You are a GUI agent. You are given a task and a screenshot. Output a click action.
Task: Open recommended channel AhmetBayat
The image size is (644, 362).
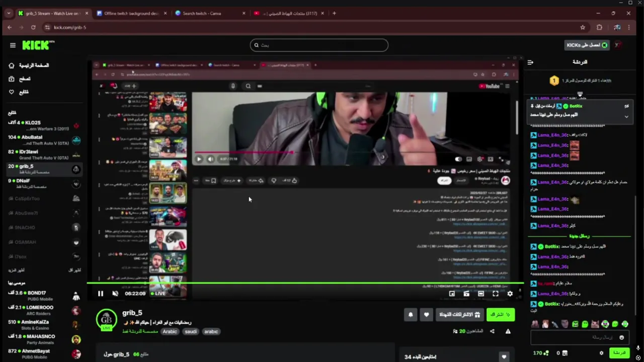pyautogui.click(x=44, y=354)
